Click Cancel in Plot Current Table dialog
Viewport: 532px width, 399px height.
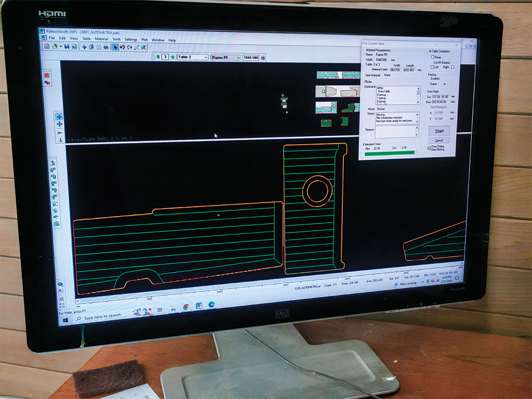pos(439,140)
